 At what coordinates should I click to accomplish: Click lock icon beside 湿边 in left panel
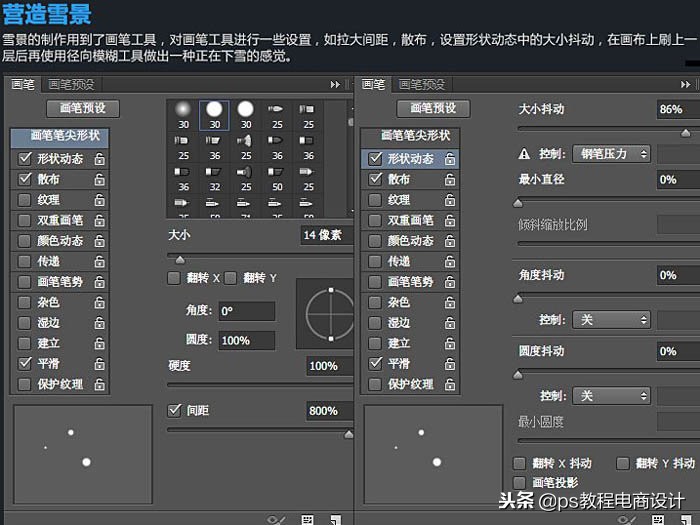100,323
